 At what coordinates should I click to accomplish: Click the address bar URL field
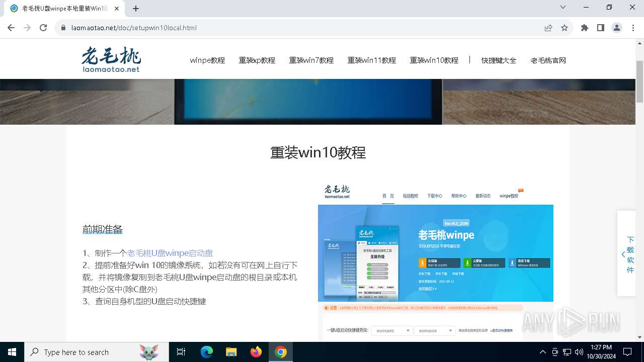[x=302, y=28]
